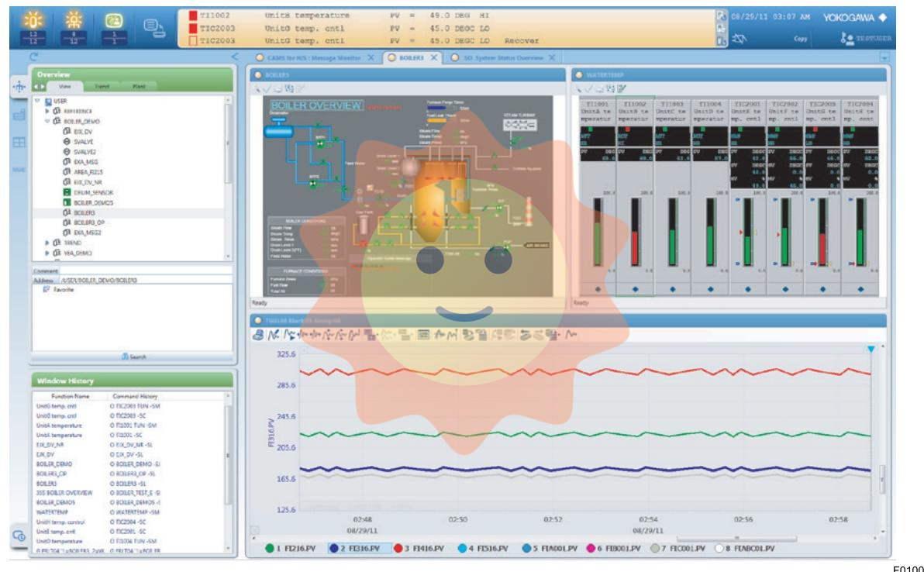Screen dimensions: 924x572
Task: Select trend legend item 2 FI316.PV
Action: pos(360,547)
